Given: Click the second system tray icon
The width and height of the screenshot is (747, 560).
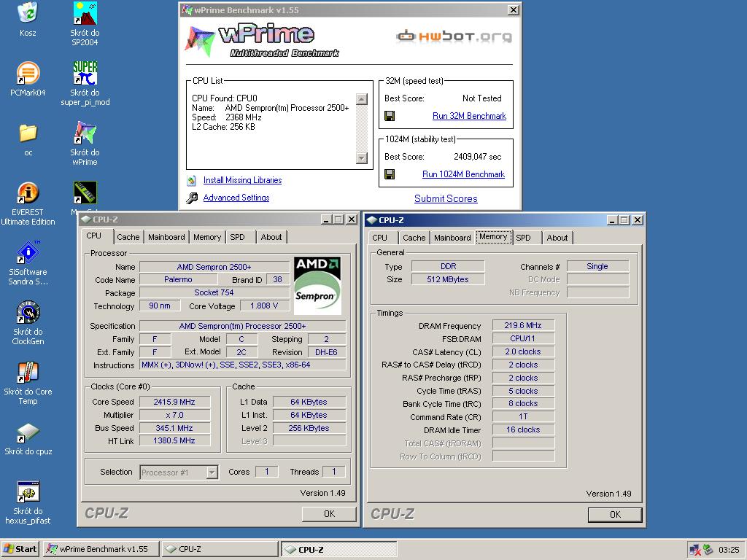Looking at the screenshot, I should pyautogui.click(x=709, y=550).
